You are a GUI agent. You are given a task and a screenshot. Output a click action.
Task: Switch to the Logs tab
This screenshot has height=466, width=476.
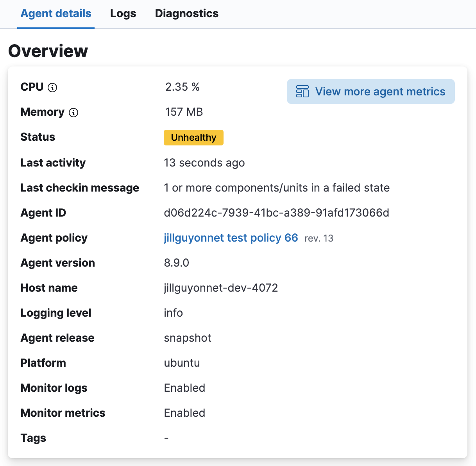[x=123, y=13]
